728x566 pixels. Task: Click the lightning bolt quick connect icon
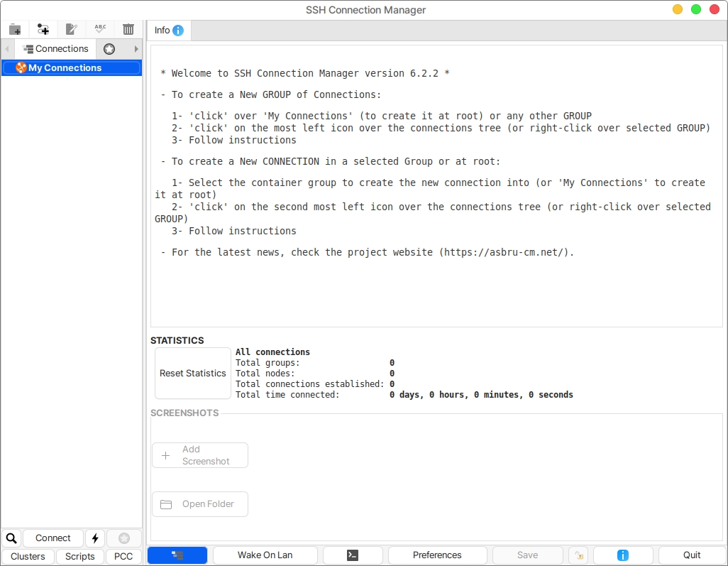95,538
